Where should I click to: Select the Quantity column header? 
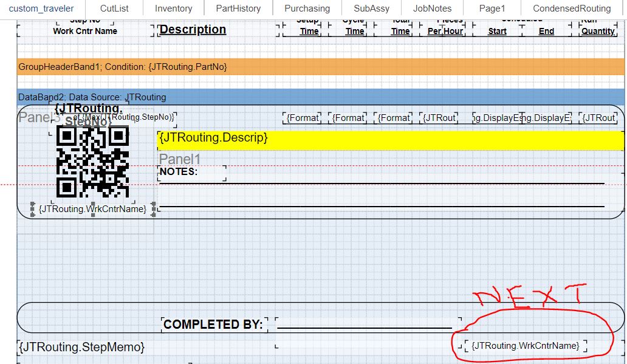[598, 31]
